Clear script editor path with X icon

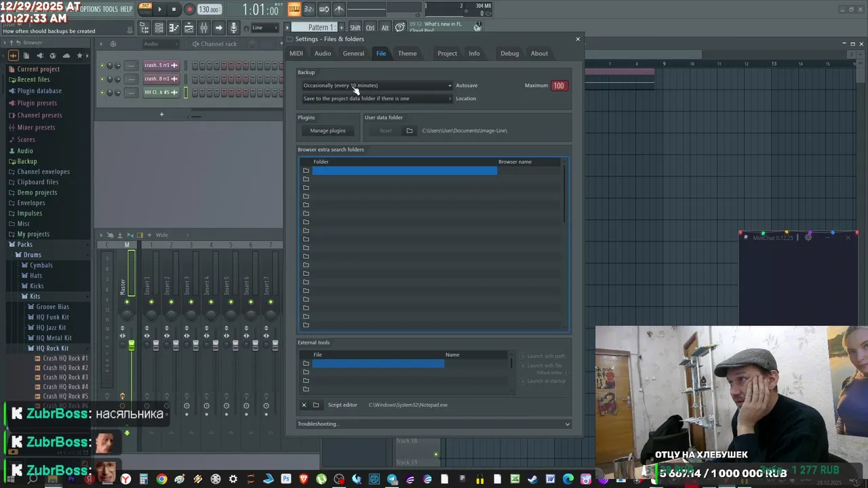304,405
